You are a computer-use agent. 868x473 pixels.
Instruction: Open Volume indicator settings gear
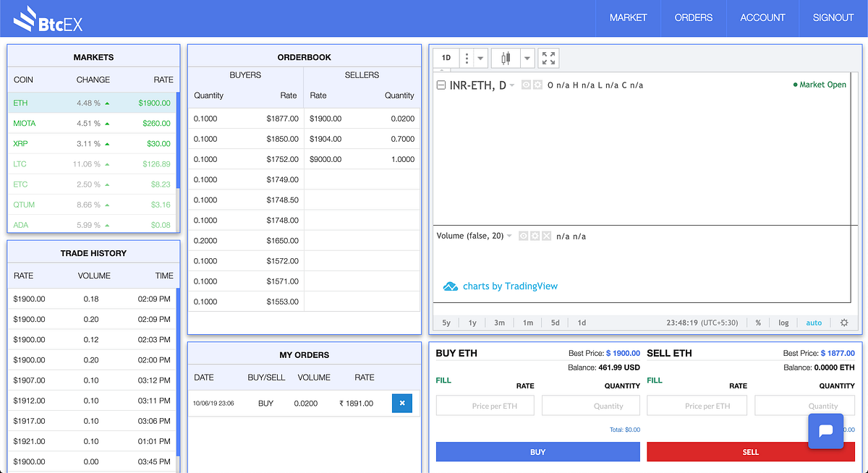coord(535,236)
